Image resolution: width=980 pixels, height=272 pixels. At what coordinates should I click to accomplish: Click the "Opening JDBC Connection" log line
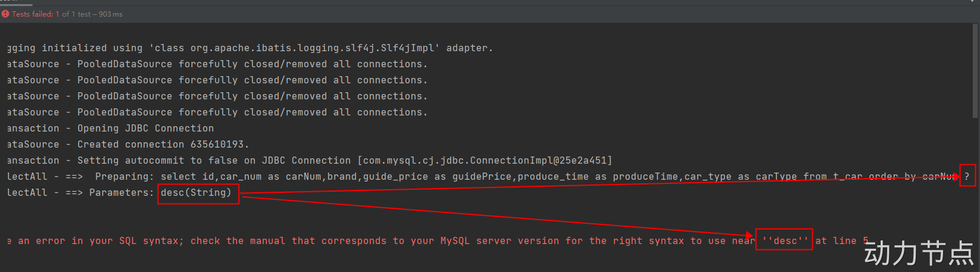click(110, 129)
